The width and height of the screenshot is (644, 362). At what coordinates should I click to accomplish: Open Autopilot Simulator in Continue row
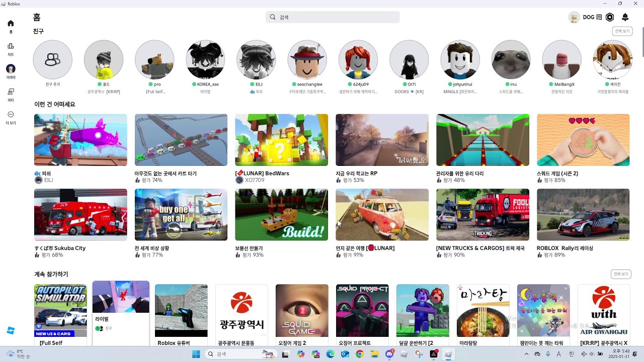(60, 311)
